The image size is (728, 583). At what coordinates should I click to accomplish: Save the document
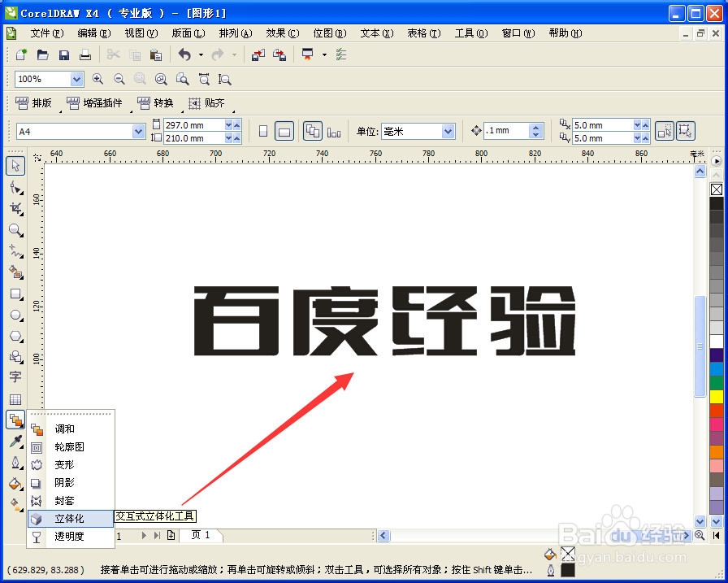click(x=64, y=54)
